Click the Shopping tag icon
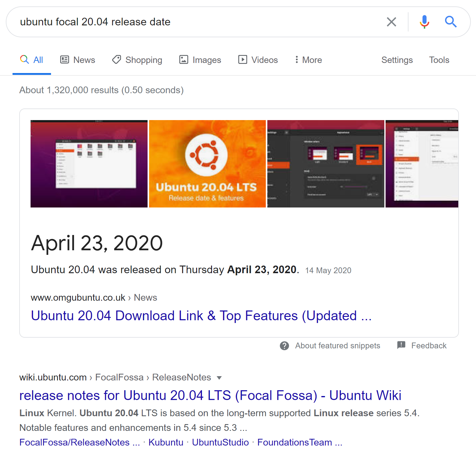The height and width of the screenshot is (455, 476). coord(116,60)
